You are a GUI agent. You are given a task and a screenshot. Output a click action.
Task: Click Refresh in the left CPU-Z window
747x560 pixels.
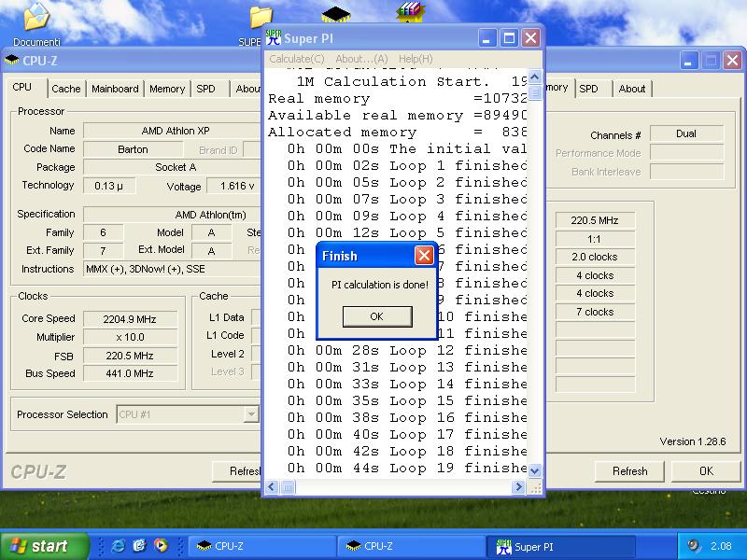237,471
